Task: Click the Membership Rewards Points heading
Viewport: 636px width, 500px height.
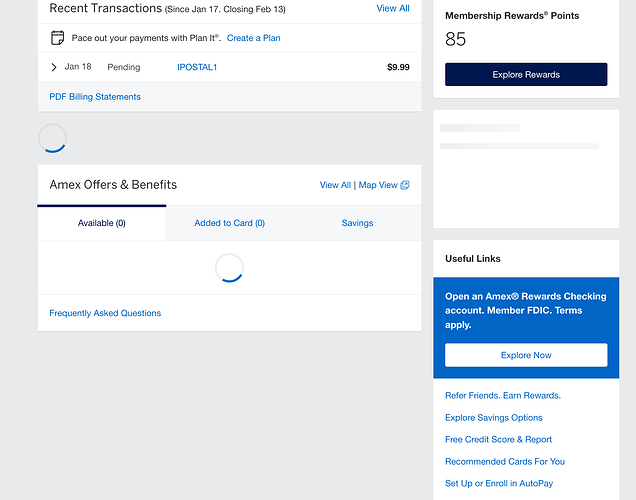Action: point(512,15)
